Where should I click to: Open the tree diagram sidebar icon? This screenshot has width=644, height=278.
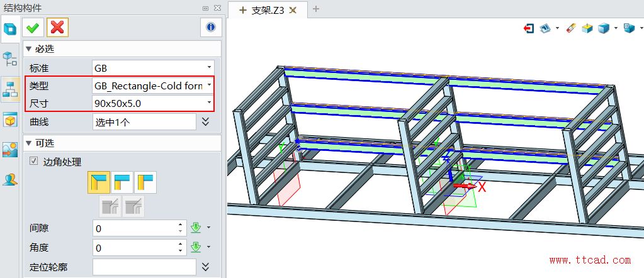coord(10,89)
